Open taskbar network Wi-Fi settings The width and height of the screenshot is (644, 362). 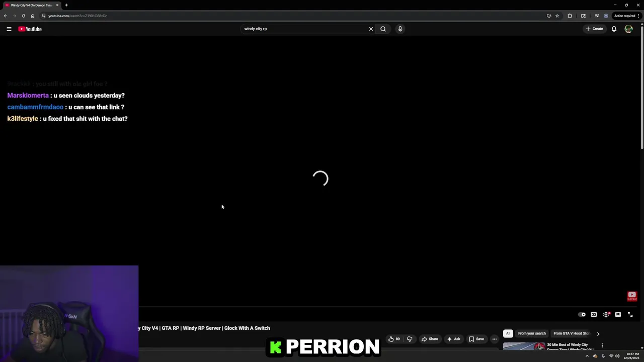coord(611,356)
